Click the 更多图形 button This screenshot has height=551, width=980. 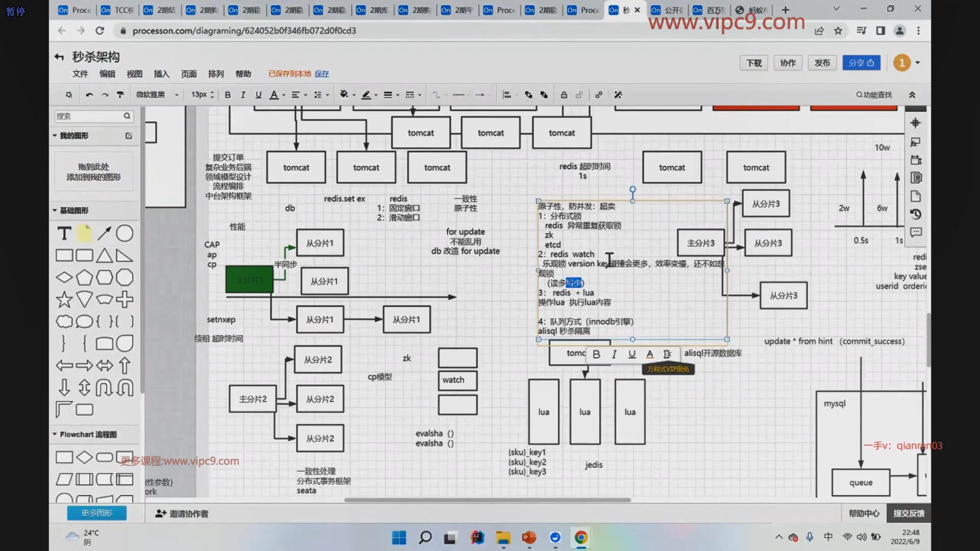pyautogui.click(x=96, y=513)
